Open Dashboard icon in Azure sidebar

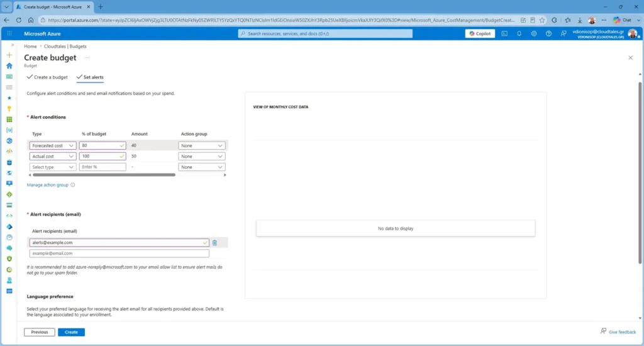tap(9, 76)
